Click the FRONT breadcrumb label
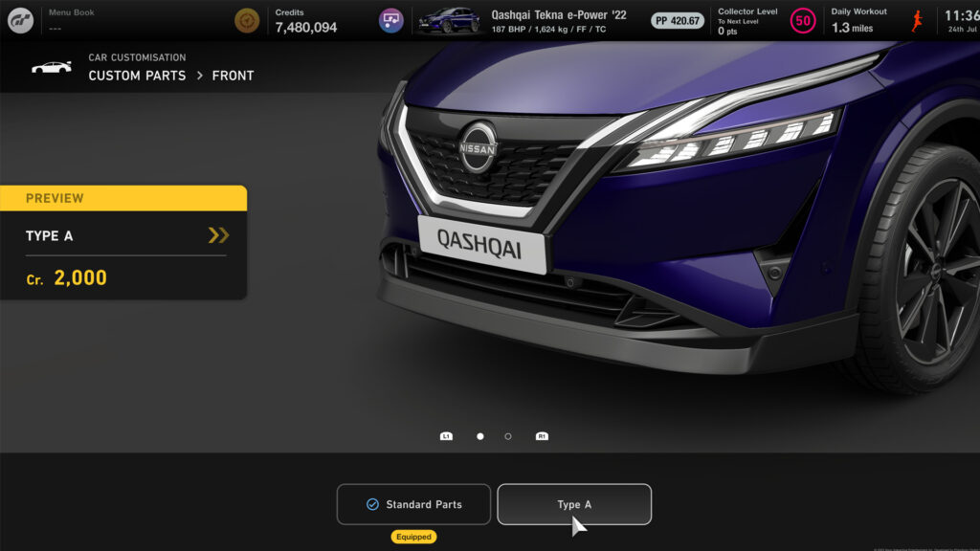Screen dimensions: 980x551 tap(233, 76)
